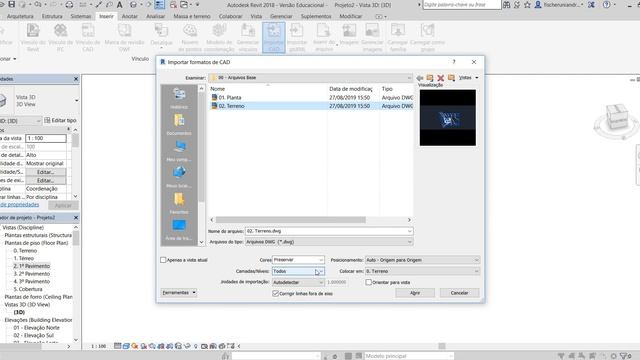Open the Colocar em dropdown showing 0. Terreno
The image size is (640, 360).
[422, 271]
